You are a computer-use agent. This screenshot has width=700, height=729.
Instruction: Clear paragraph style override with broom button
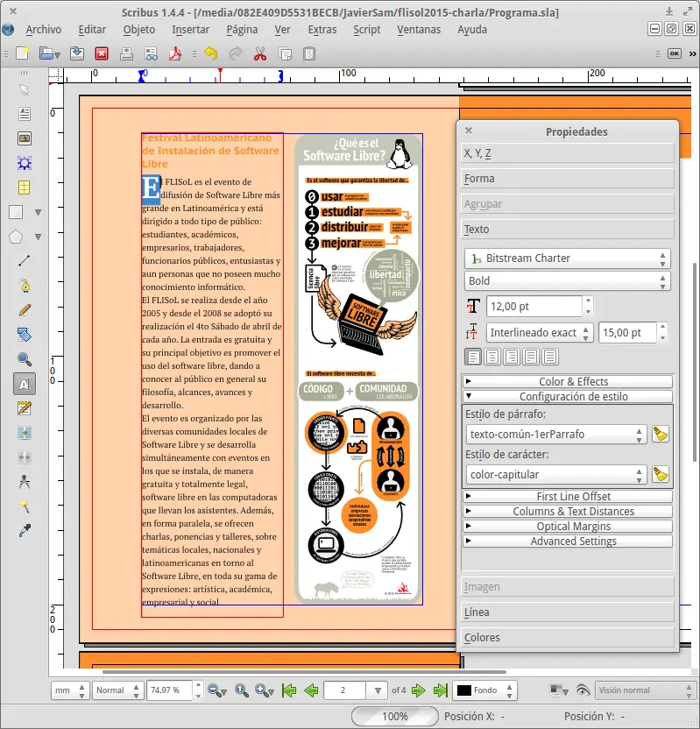coord(660,434)
